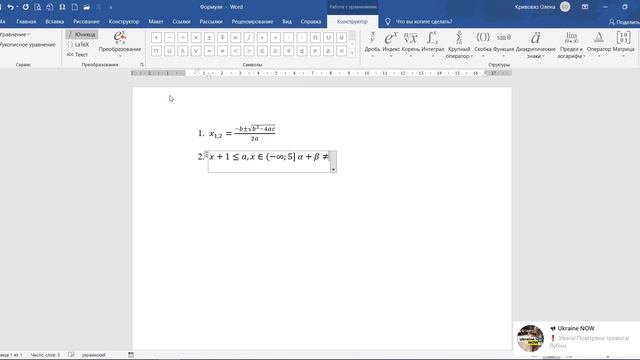The image size is (640, 360).
Task: Click the language indicator 'украинский' in status bar
Action: click(93, 355)
